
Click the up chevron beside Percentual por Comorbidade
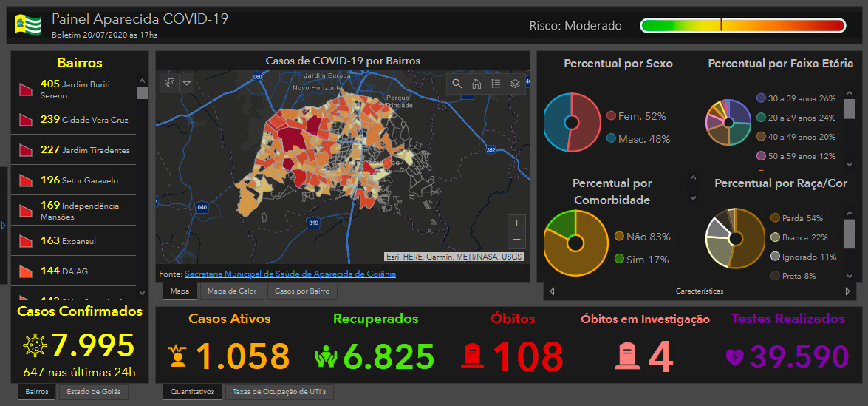pyautogui.click(x=693, y=177)
